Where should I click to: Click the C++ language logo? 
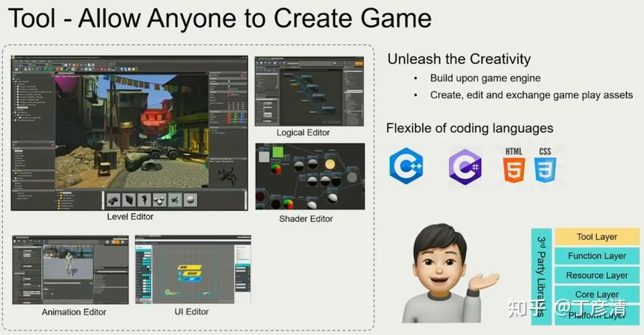406,166
